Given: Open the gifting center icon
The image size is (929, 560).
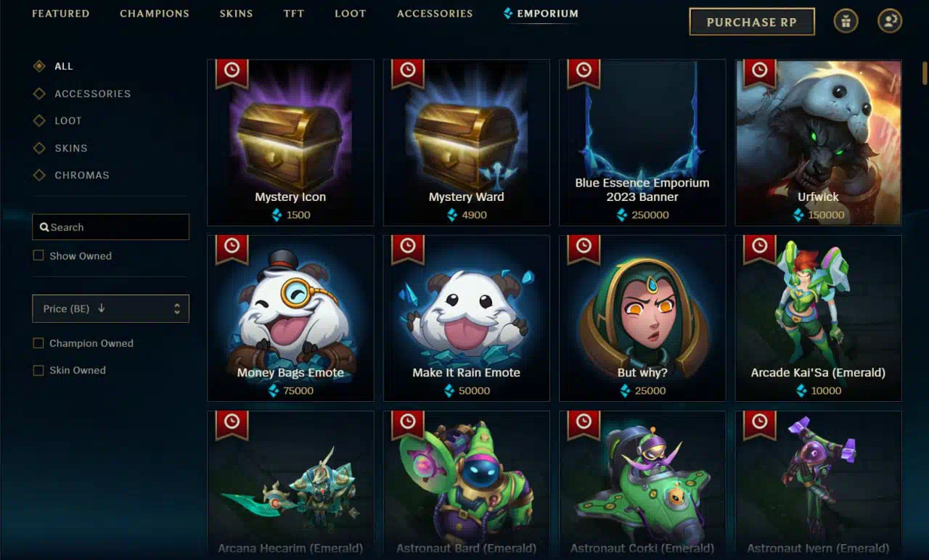Looking at the screenshot, I should tap(846, 21).
